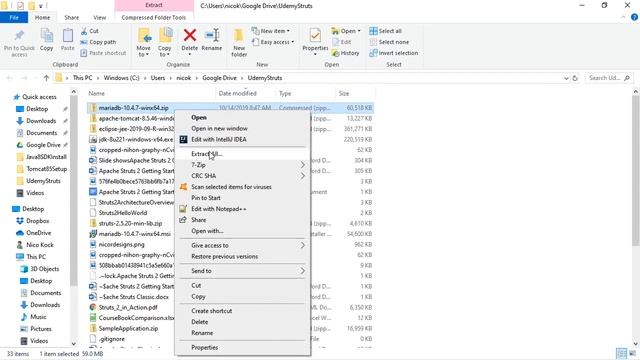This screenshot has width=640, height=360.
Task: Choose Properties in the context menu
Action: pos(242,348)
